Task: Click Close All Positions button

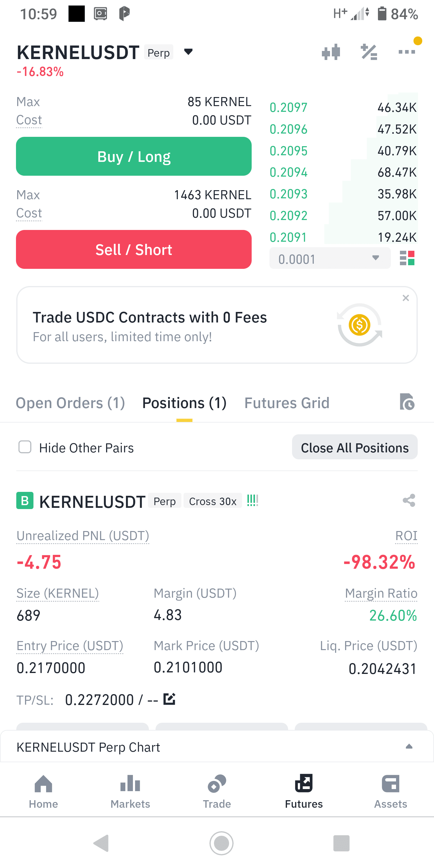Action: (x=355, y=447)
